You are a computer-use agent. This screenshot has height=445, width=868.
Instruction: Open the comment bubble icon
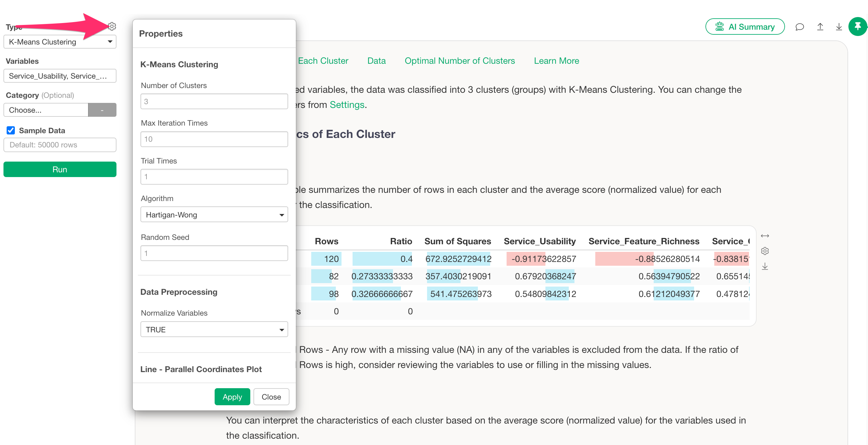pos(799,27)
